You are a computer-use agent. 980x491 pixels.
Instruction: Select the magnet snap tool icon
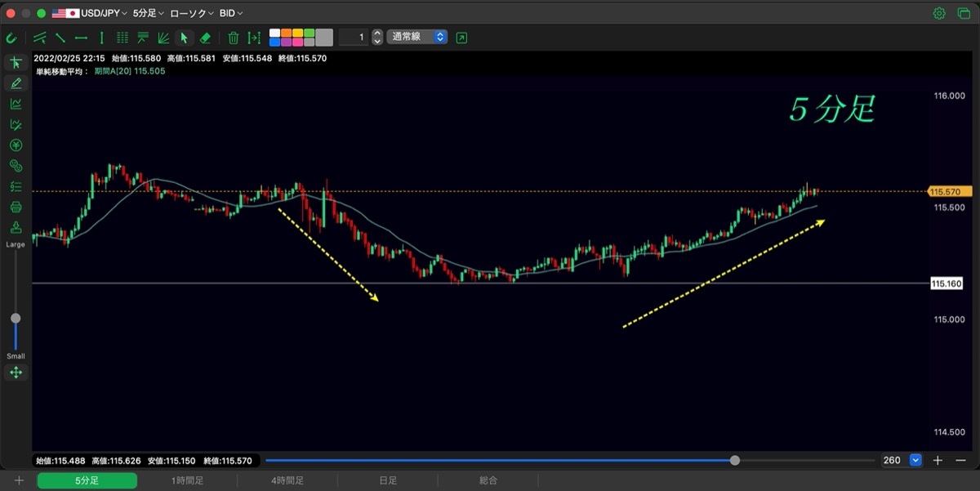click(x=11, y=38)
